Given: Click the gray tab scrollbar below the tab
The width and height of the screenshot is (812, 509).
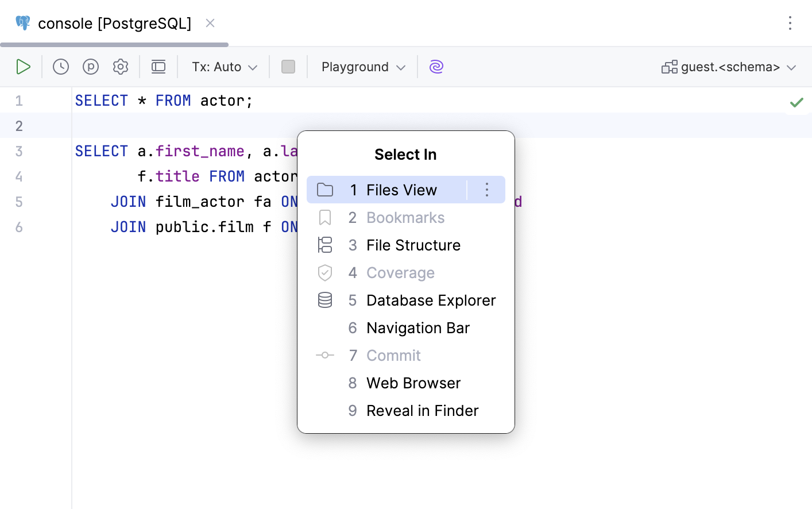Looking at the screenshot, I should [114, 44].
